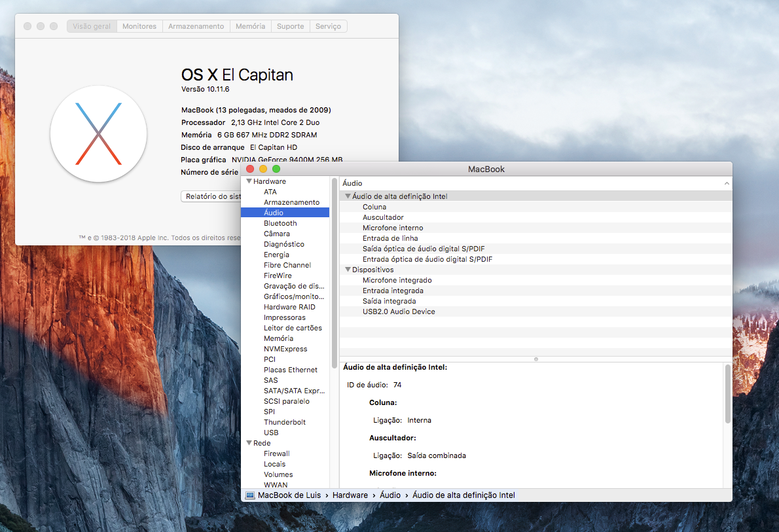The height and width of the screenshot is (532, 779).
Task: Select Firewall under Rede
Action: click(x=276, y=453)
